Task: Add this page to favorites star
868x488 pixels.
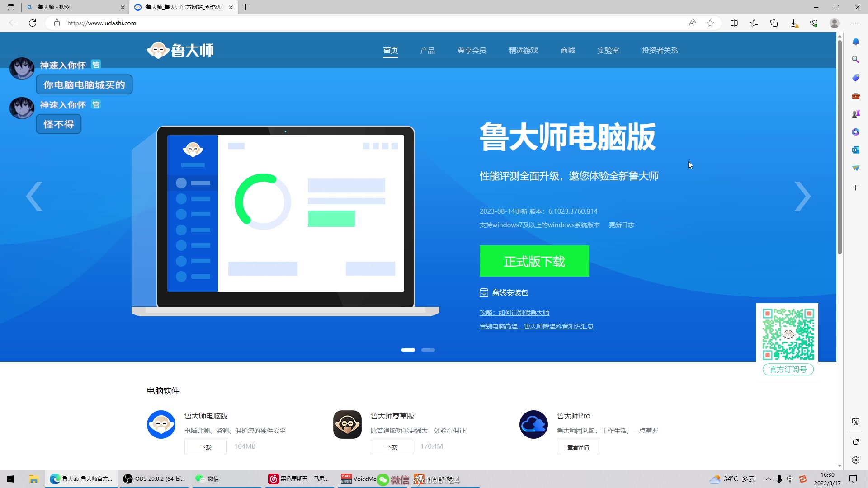Action: pos(710,23)
